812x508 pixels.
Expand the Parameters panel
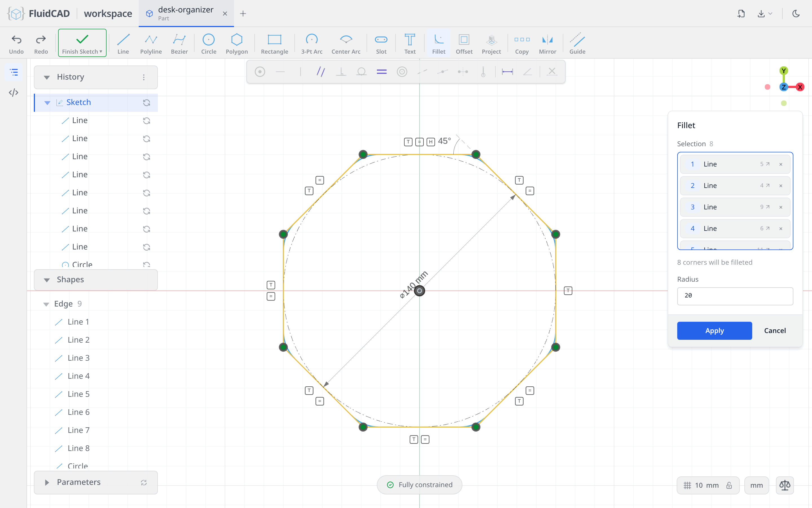(47, 483)
